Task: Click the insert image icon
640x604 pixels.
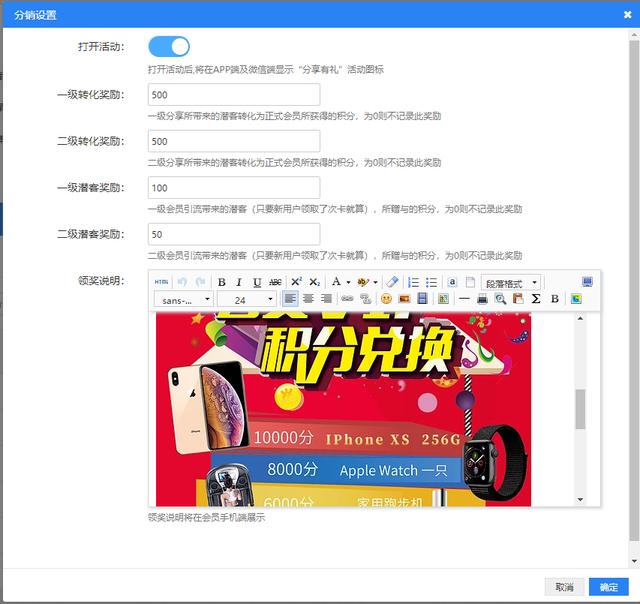Action: [404, 299]
